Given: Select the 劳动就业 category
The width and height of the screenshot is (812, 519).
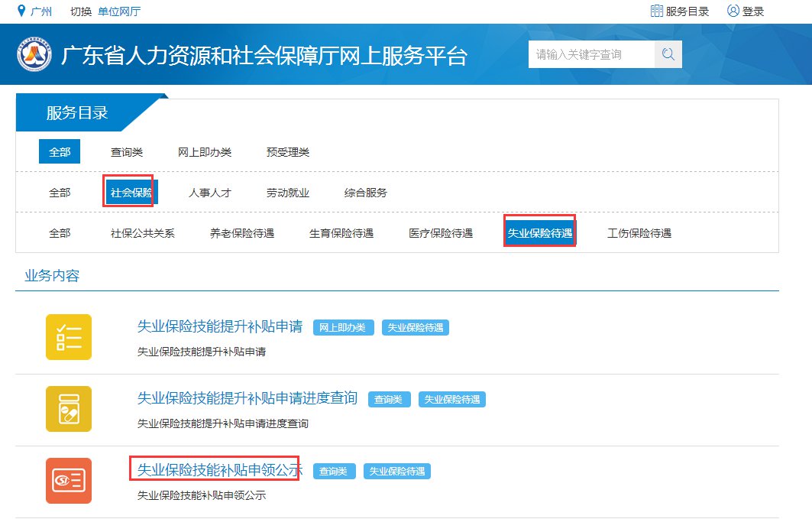Looking at the screenshot, I should click(x=288, y=193).
